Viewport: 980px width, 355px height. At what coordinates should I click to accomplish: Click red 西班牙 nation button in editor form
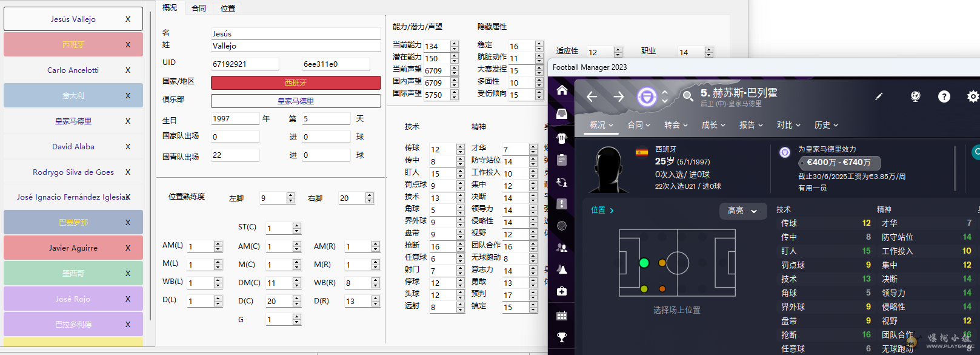coord(296,83)
